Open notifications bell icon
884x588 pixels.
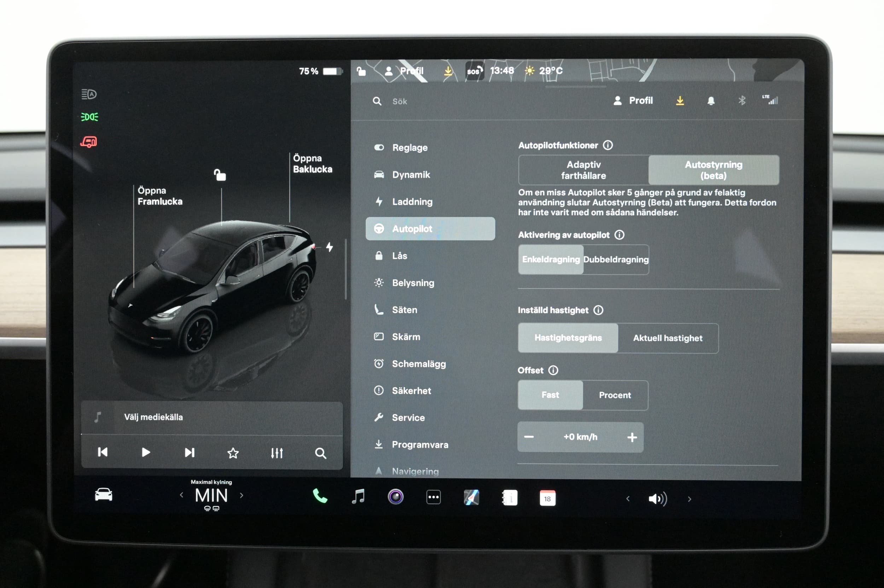(x=711, y=100)
